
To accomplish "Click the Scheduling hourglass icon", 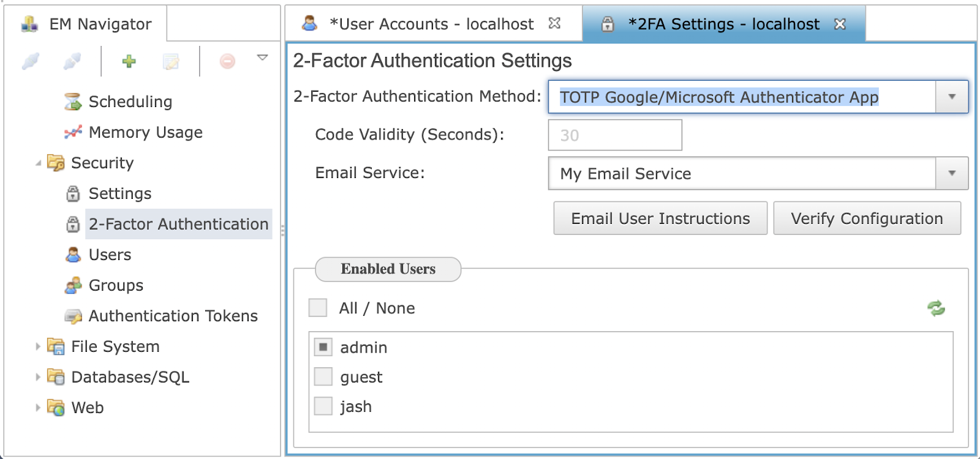I will point(73,102).
